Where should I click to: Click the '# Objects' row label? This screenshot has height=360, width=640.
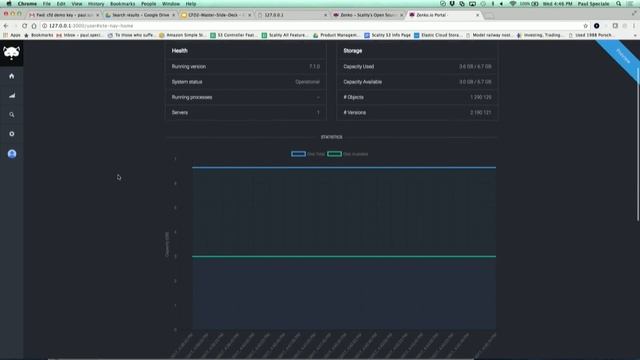pos(353,97)
